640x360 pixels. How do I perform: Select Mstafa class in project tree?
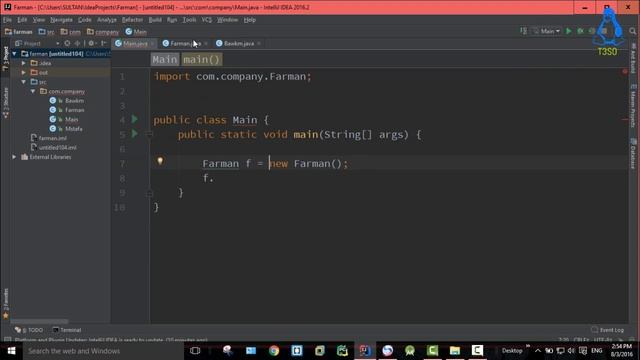(73, 129)
